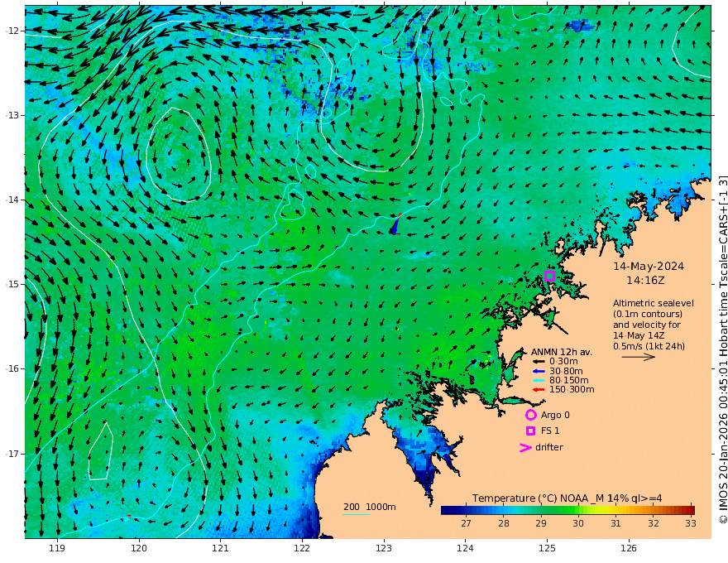Click the black 0-30m arrow legend icon
Image resolution: width=728 pixels, height=563 pixels.
[539, 362]
